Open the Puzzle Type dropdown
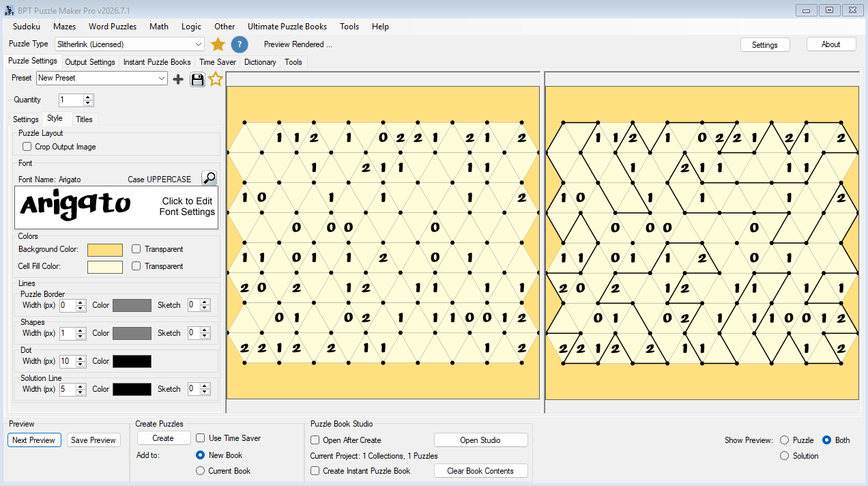Image resolution: width=868 pixels, height=486 pixels. click(130, 44)
